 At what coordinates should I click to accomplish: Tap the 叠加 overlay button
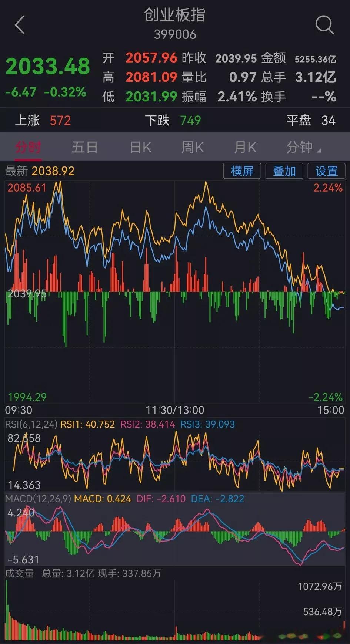click(284, 171)
